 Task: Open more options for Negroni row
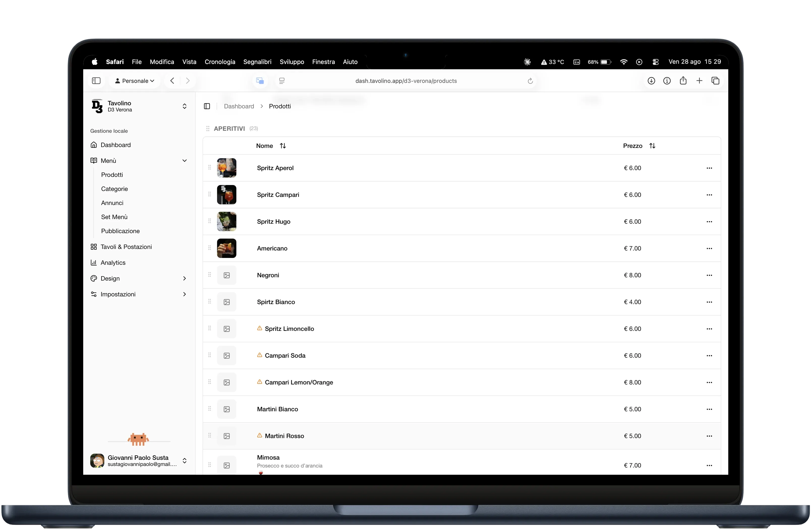tap(709, 275)
